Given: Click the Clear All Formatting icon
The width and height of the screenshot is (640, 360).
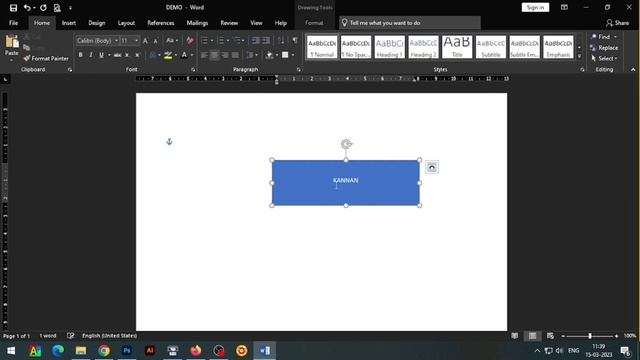Looking at the screenshot, I should click(x=190, y=40).
